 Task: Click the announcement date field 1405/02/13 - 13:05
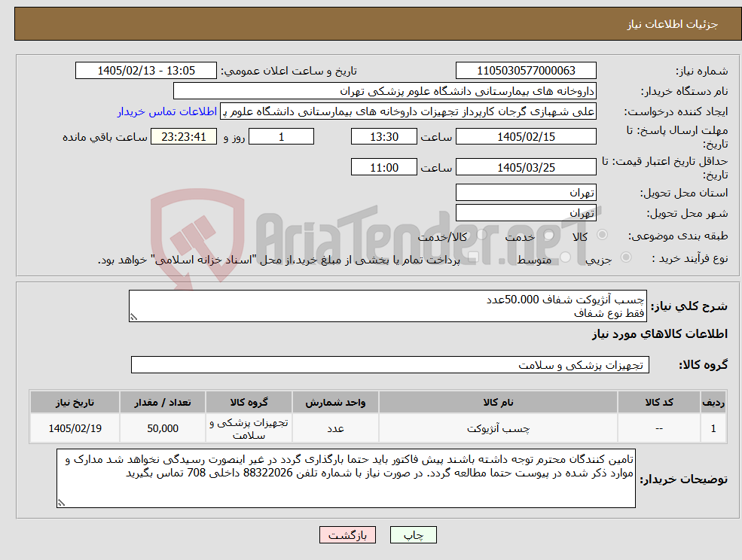[145, 71]
